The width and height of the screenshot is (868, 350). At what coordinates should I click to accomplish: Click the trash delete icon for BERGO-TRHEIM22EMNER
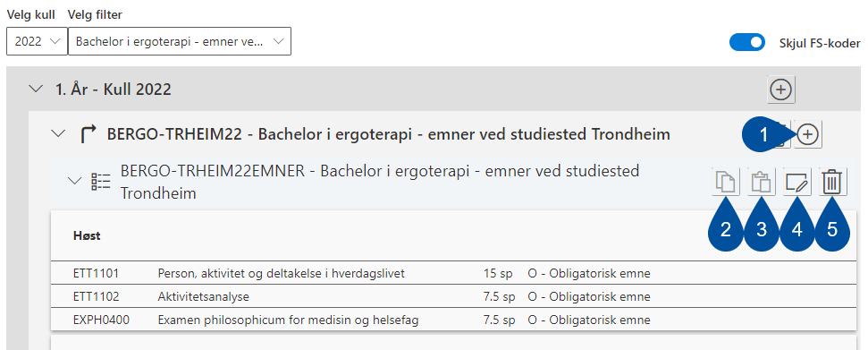click(833, 182)
